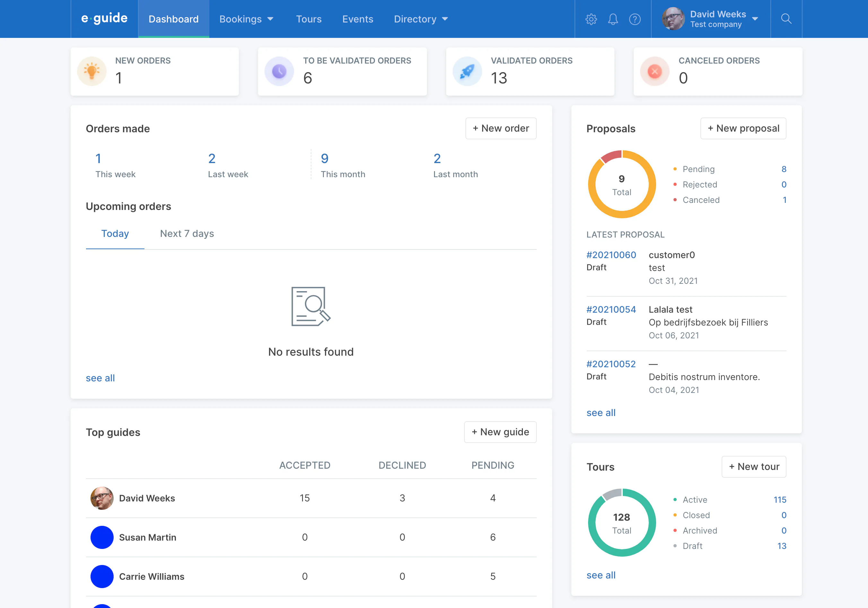The image size is (868, 608).
Task: Click the + New guide button
Action: pyautogui.click(x=500, y=432)
